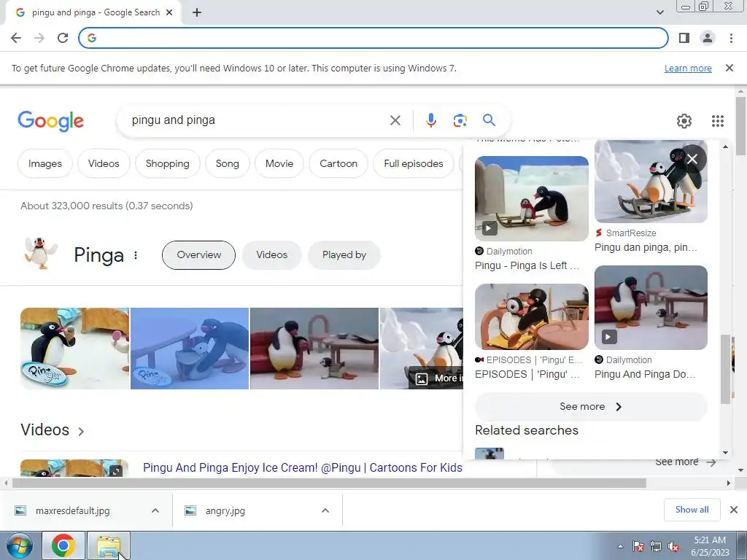This screenshot has height=560, width=747.
Task: Open Google quick settings gear
Action: pyautogui.click(x=684, y=121)
